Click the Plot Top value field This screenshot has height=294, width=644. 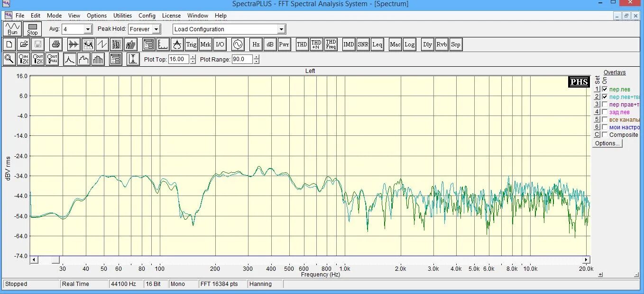178,59
